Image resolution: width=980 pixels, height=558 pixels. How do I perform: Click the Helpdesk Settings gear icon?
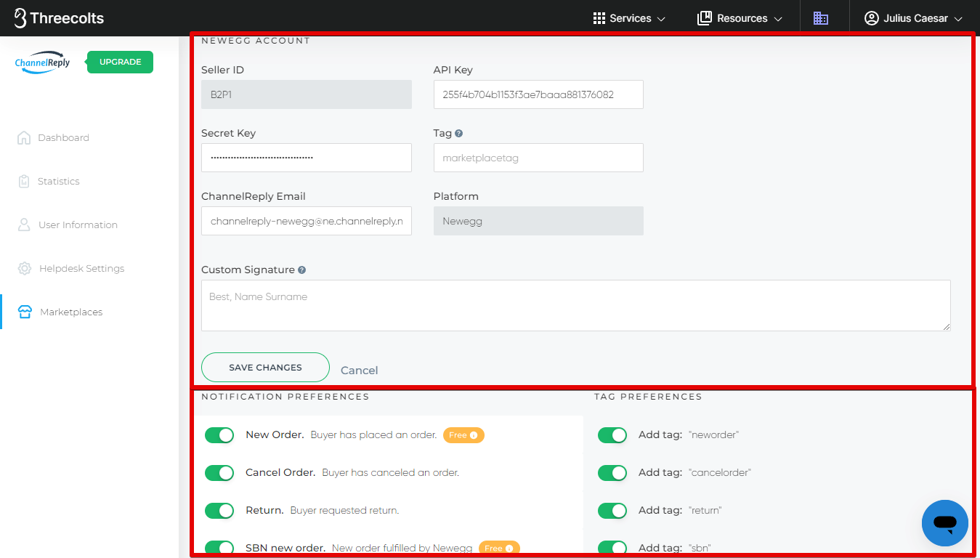(25, 268)
